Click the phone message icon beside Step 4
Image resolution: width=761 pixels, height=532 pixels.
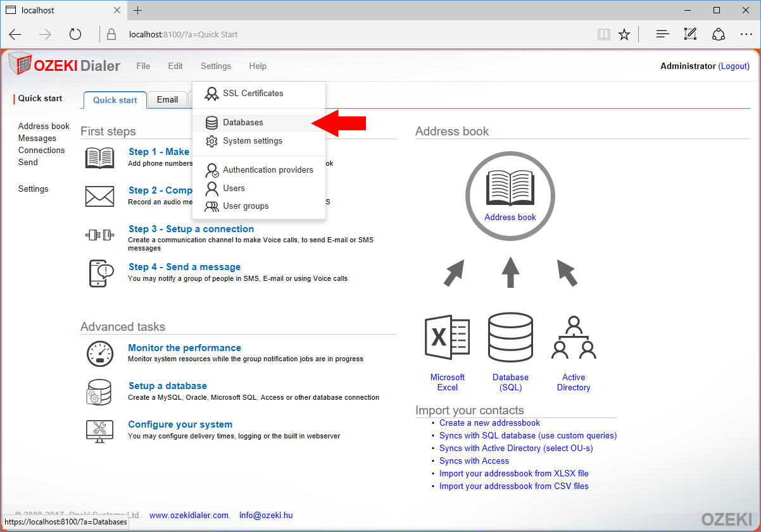coord(99,273)
